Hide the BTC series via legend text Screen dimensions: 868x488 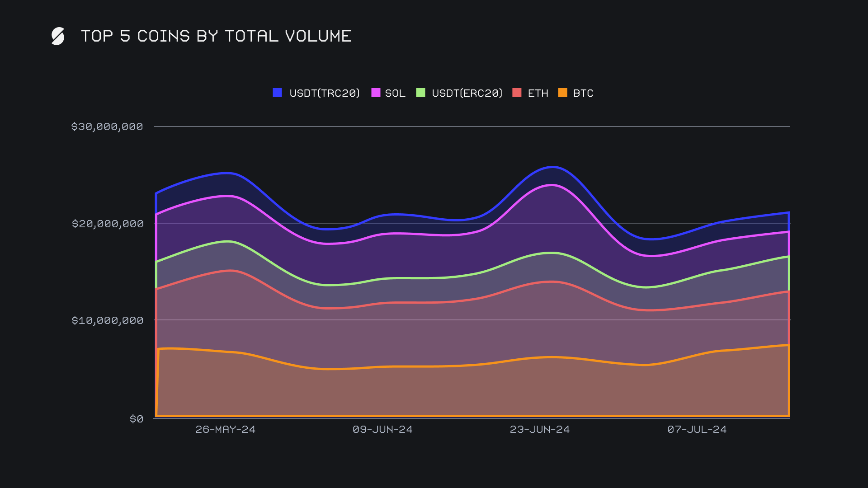pos(583,93)
